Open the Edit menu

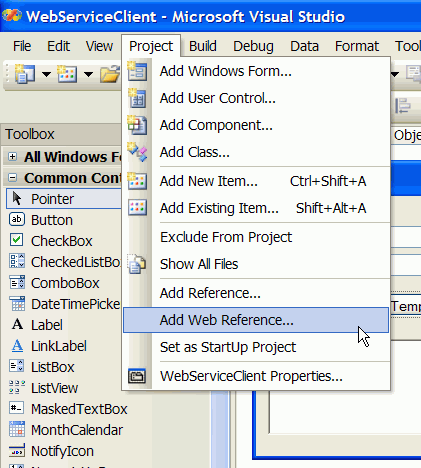[58, 46]
